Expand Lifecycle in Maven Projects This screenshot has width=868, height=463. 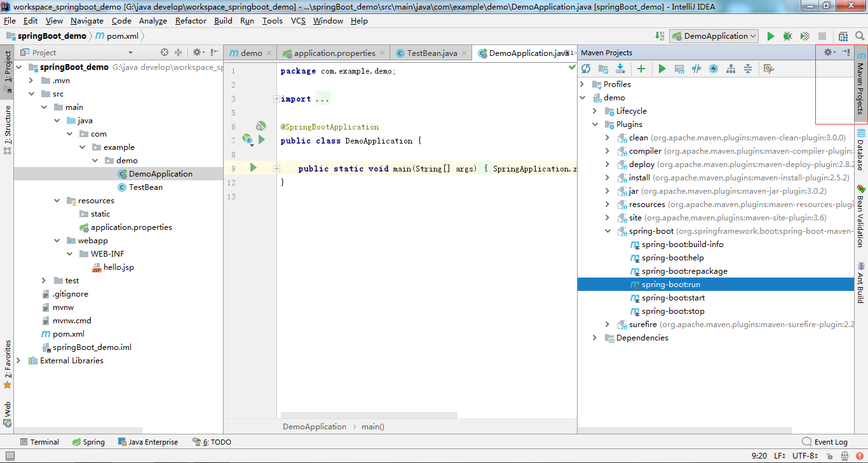(x=595, y=111)
